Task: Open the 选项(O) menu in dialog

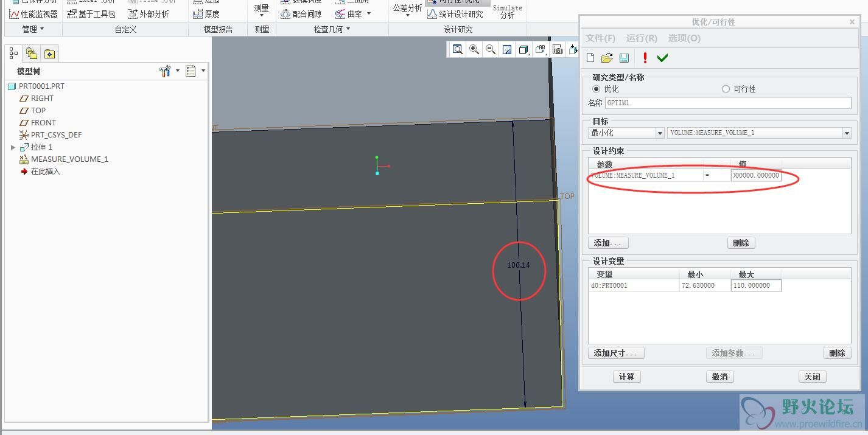Action: 684,38
